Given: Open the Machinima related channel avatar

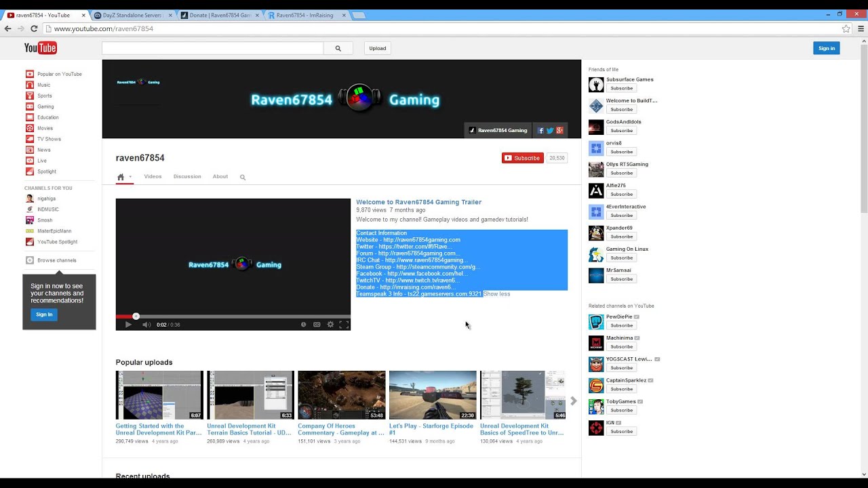Looking at the screenshot, I should tap(596, 343).
